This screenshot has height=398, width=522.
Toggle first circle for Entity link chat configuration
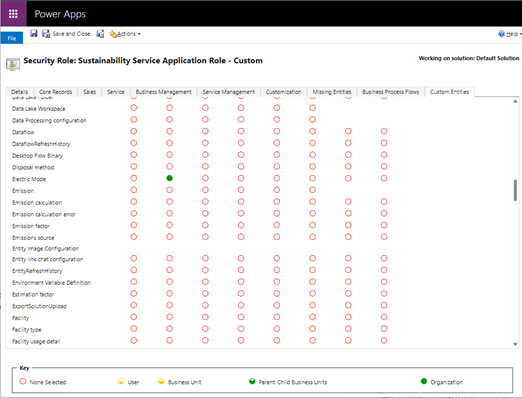(134, 258)
